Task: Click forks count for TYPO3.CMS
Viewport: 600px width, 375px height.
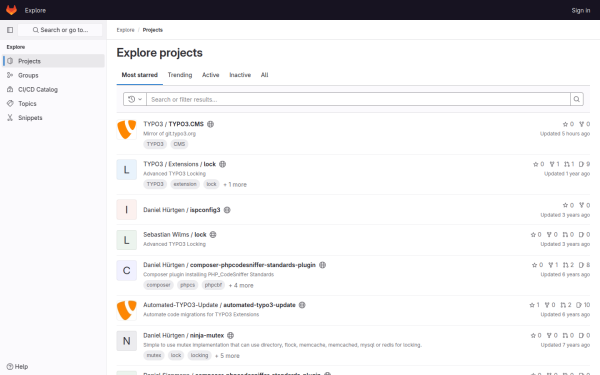Action: pos(584,124)
